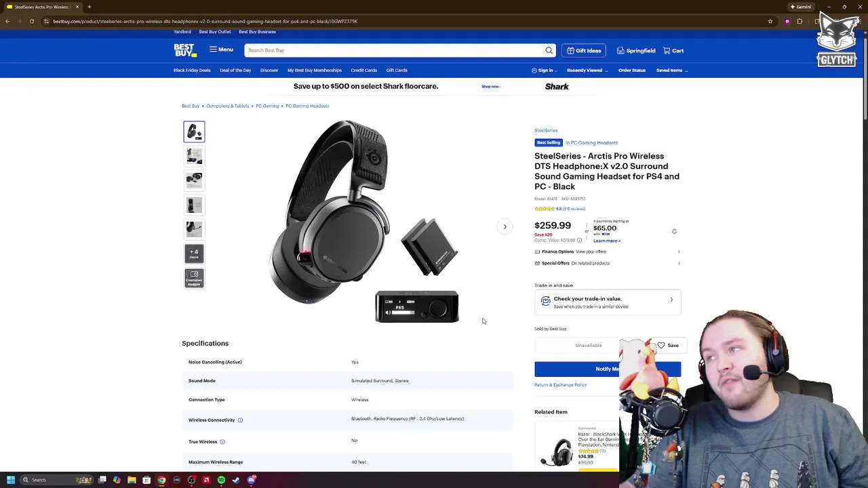
Task: Expand Finance Options chevron
Action: coord(679,252)
